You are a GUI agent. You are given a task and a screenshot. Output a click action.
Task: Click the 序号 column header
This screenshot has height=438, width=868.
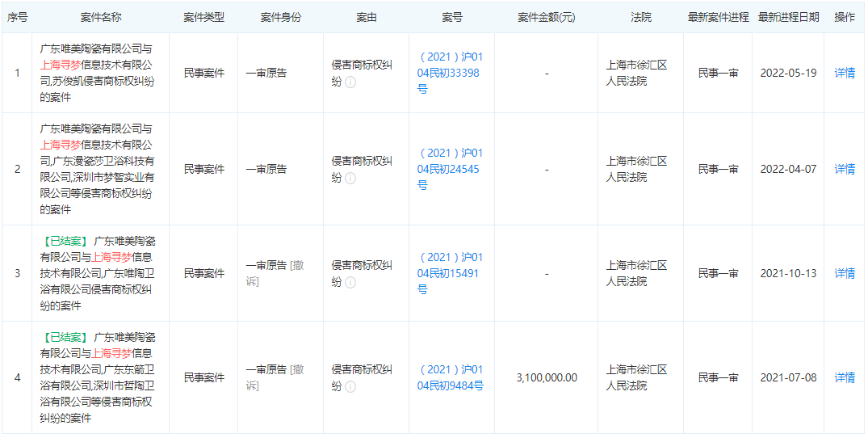(x=17, y=17)
